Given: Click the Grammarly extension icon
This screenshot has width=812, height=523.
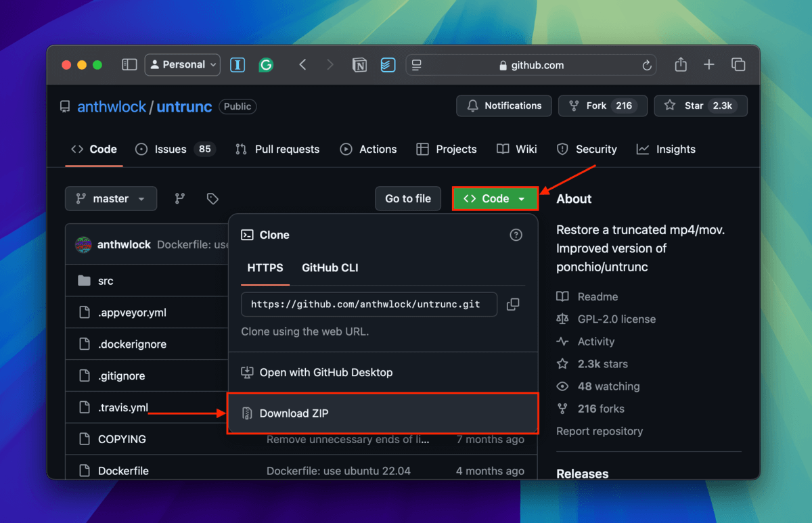Looking at the screenshot, I should pos(266,65).
